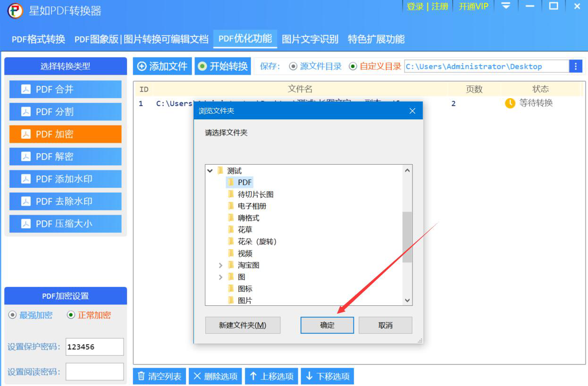Click the 星如PDF转换器 app logo icon
This screenshot has height=386, width=588.
point(15,10)
